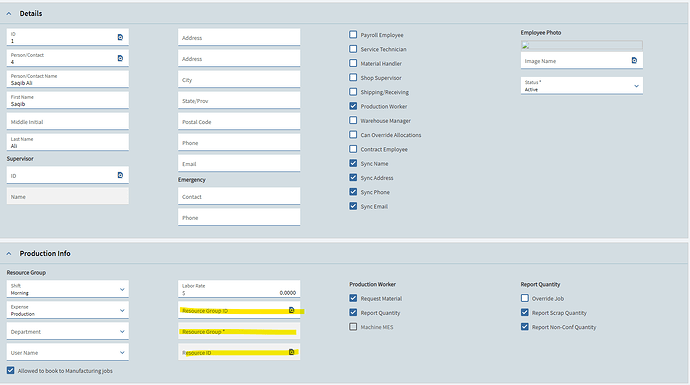The height and width of the screenshot is (385, 690).
Task: Uncheck Production Worker checkbox
Action: (x=353, y=106)
